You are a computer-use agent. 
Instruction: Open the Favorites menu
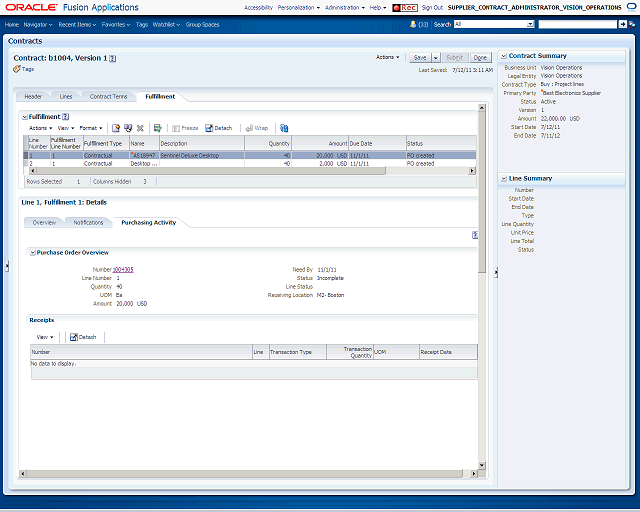116,24
